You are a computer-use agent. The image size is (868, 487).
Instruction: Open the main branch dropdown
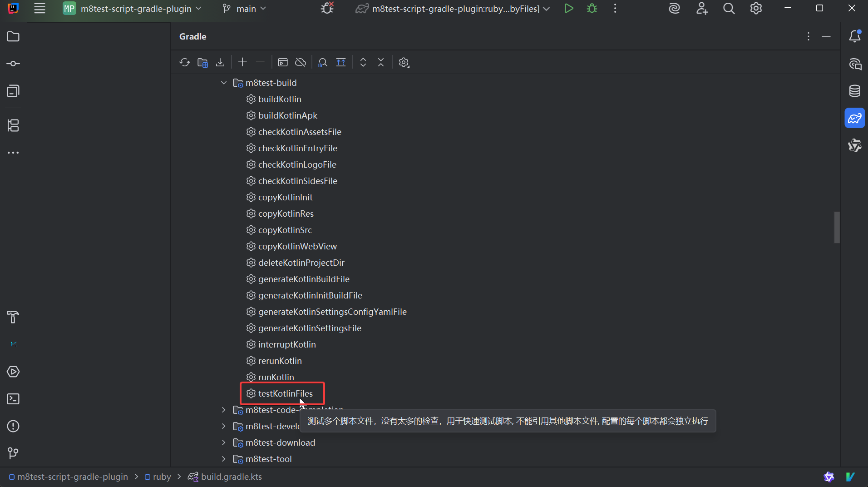tap(244, 9)
